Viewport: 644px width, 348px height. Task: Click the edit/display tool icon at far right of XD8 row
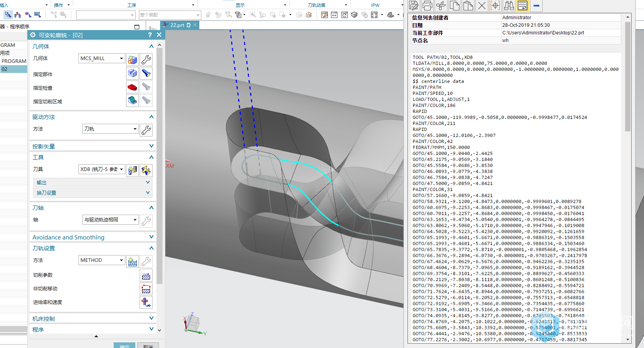tap(146, 171)
